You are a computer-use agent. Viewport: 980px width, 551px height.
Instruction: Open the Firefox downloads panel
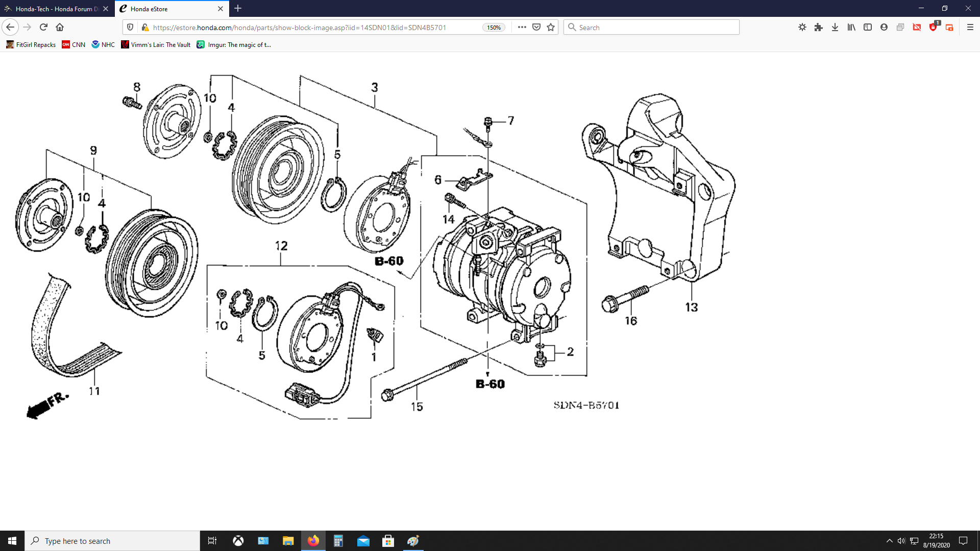tap(835, 27)
